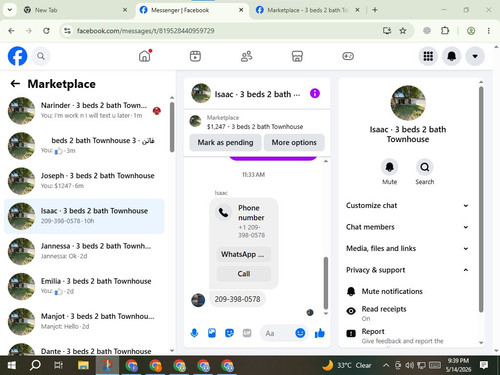This screenshot has width=500, height=375.
Task: Open Narinder conversation
Action: [84, 110]
